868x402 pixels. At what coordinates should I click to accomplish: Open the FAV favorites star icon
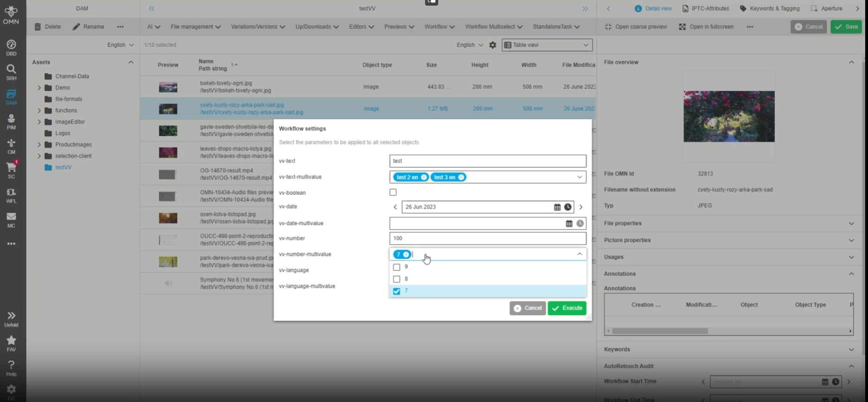(11, 343)
